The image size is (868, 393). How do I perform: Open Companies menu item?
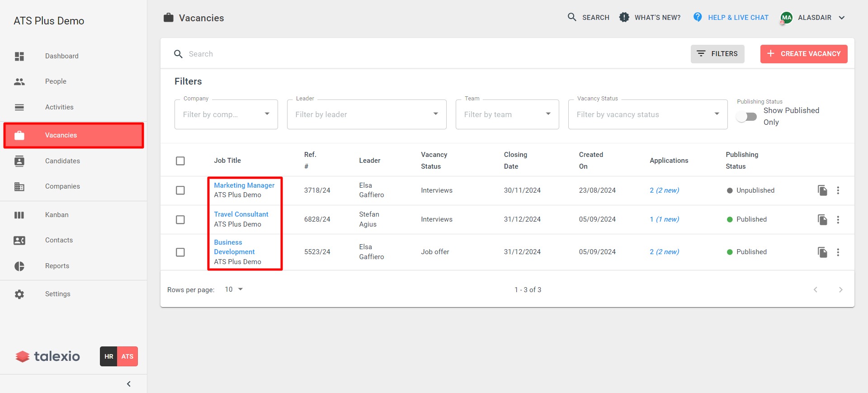62,186
